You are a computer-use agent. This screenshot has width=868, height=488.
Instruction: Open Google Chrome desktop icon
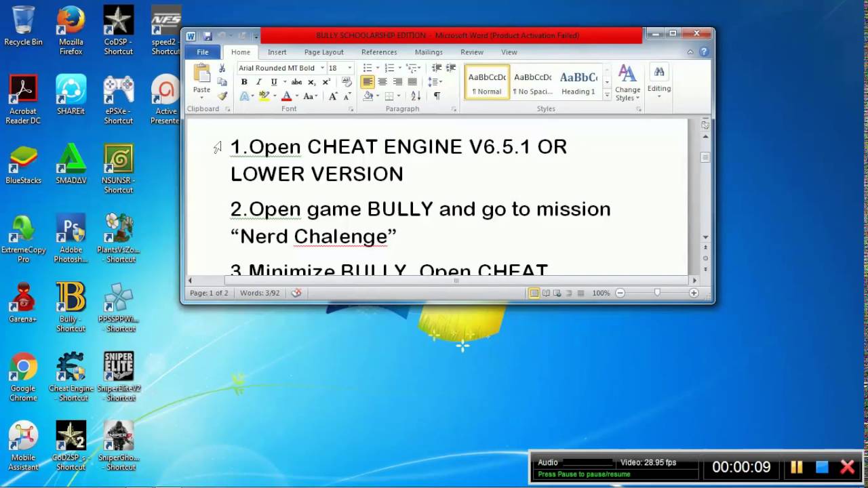point(23,376)
